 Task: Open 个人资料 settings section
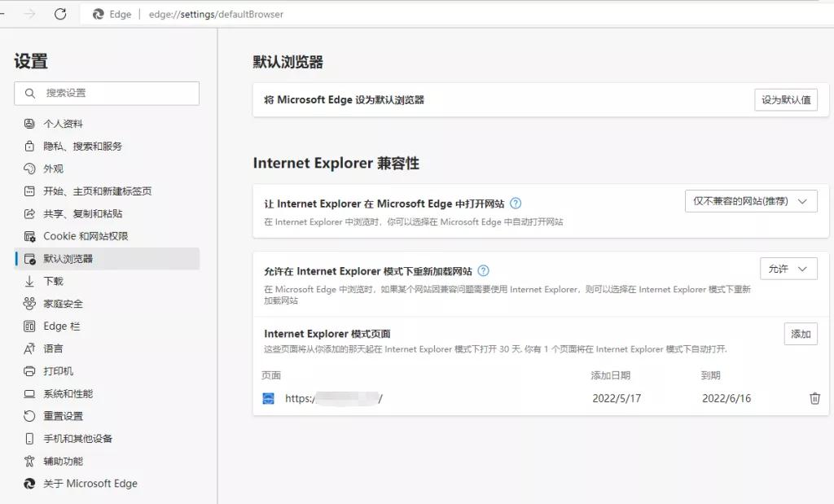[107, 124]
